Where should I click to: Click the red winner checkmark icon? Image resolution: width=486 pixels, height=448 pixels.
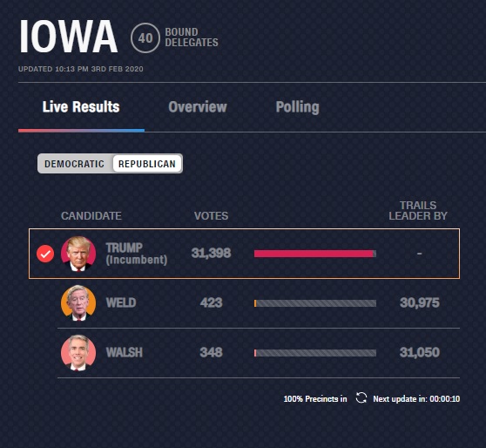pyautogui.click(x=45, y=254)
